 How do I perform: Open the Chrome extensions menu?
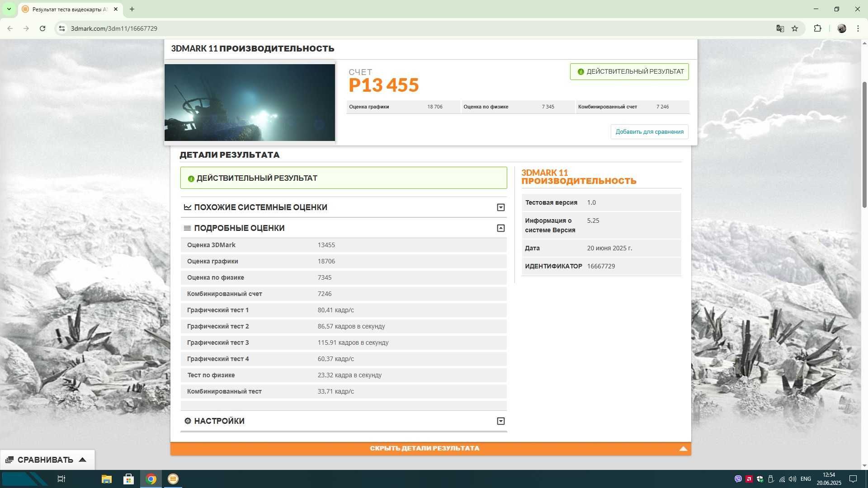817,28
